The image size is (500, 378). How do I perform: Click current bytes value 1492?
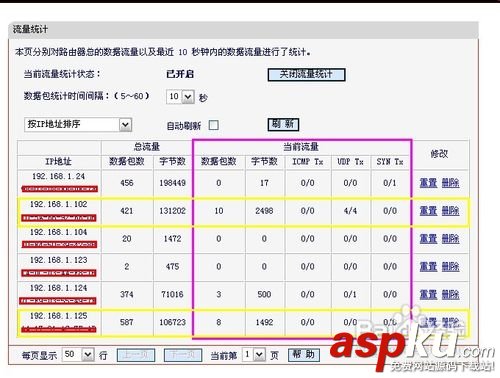[x=264, y=322]
